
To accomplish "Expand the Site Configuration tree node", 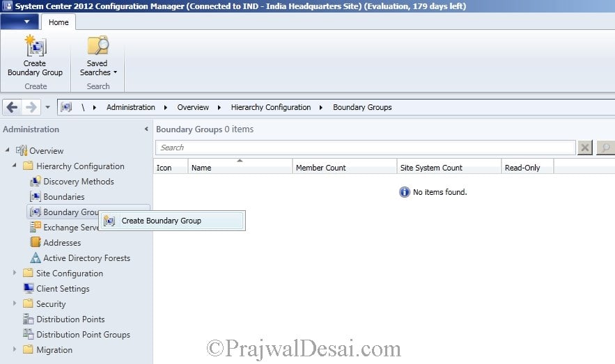I will [x=15, y=272].
